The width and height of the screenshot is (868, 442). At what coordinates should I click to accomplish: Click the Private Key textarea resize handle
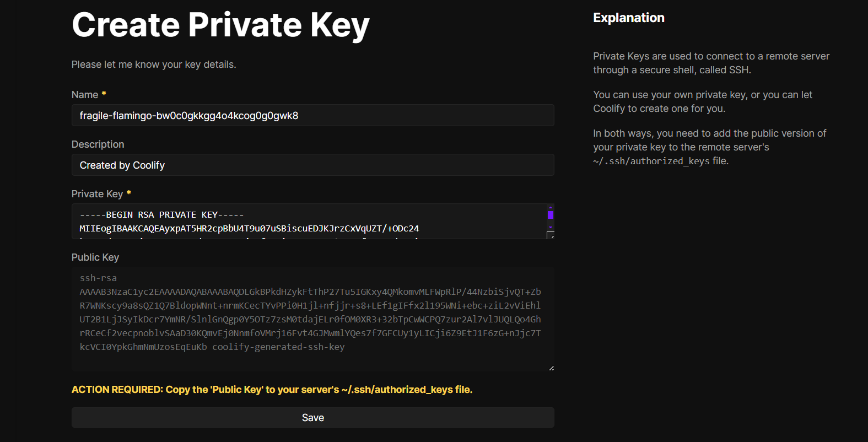551,236
